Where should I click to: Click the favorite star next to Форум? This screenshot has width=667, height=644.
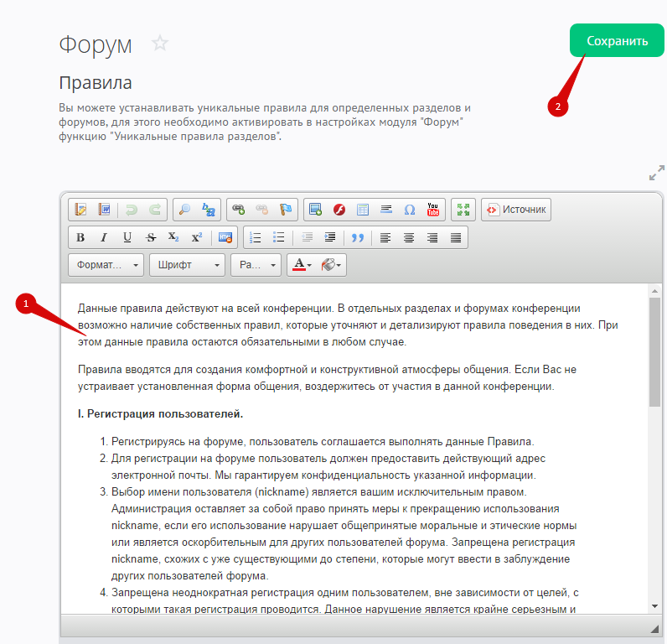tap(160, 44)
